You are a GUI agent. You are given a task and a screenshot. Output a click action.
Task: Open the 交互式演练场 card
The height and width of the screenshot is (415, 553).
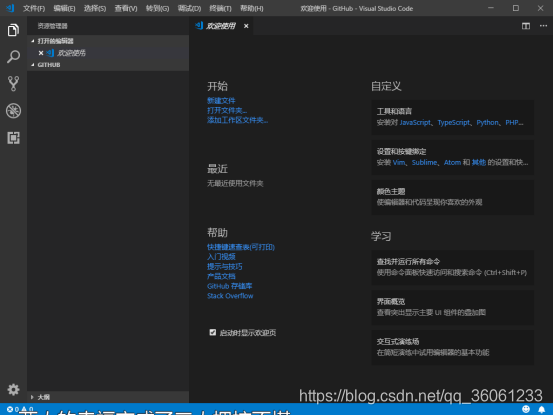452,347
